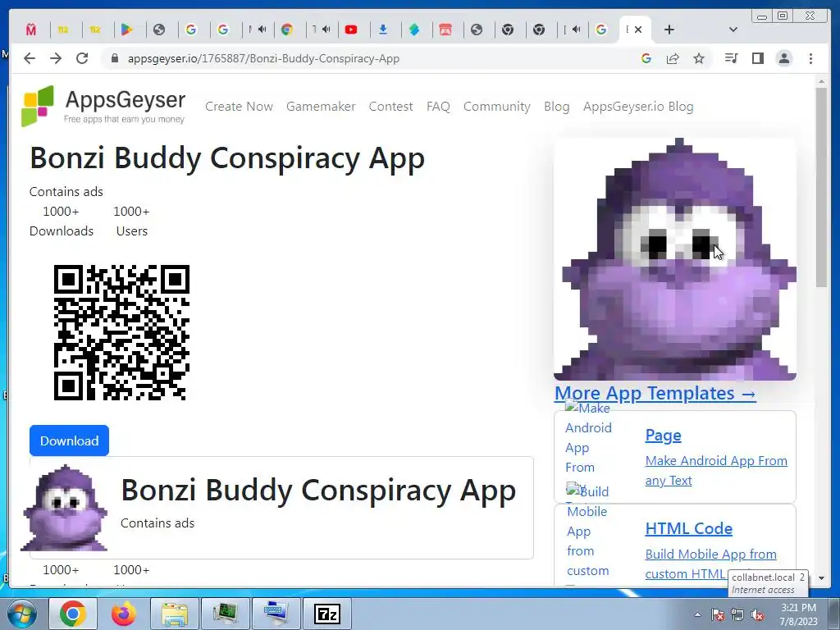Switch to the colored Chrome logo tab
Viewport: 840px width, 630px height.
point(287,30)
